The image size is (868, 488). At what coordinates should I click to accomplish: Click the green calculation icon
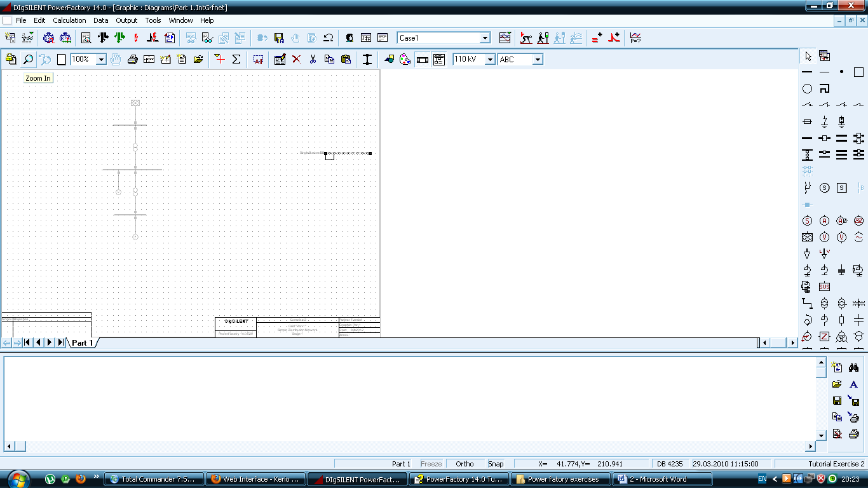click(x=119, y=38)
